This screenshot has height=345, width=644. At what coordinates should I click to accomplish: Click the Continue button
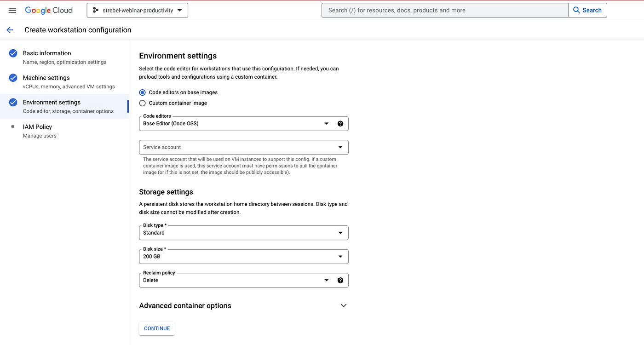tap(157, 328)
